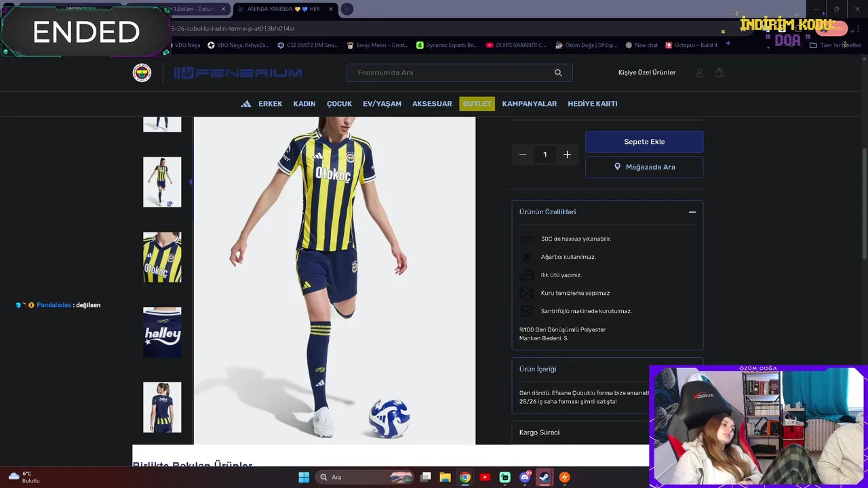Select the halley shorts detail thumbnail

(162, 332)
